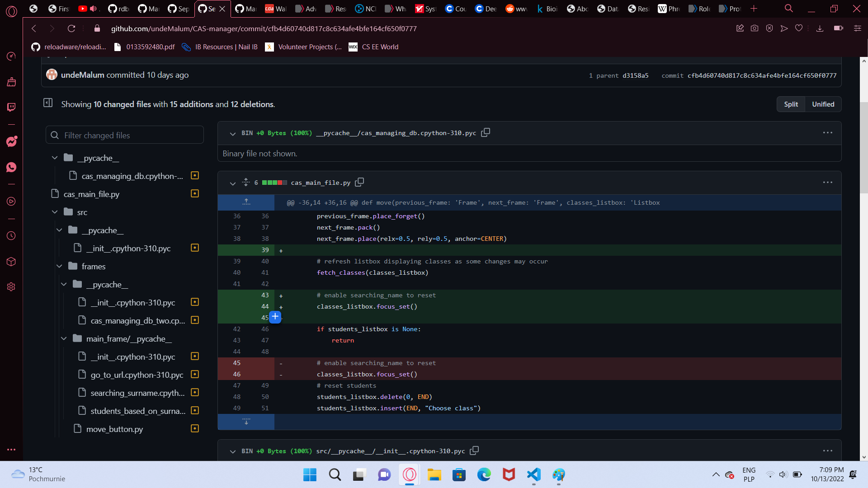Copy cas_managing_db.cpython-310.pyc path icon

pos(486,132)
